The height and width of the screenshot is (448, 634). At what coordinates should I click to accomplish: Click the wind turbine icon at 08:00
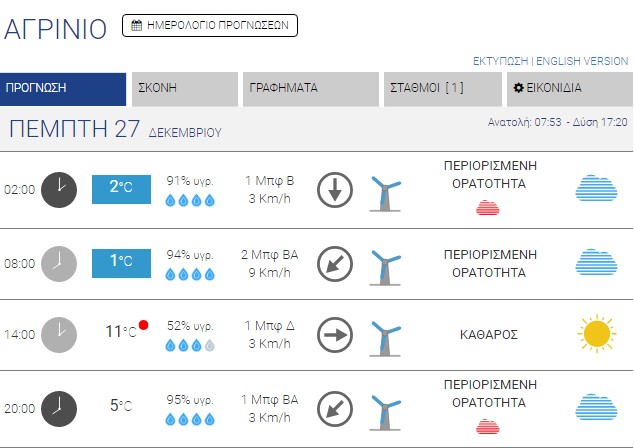click(386, 265)
